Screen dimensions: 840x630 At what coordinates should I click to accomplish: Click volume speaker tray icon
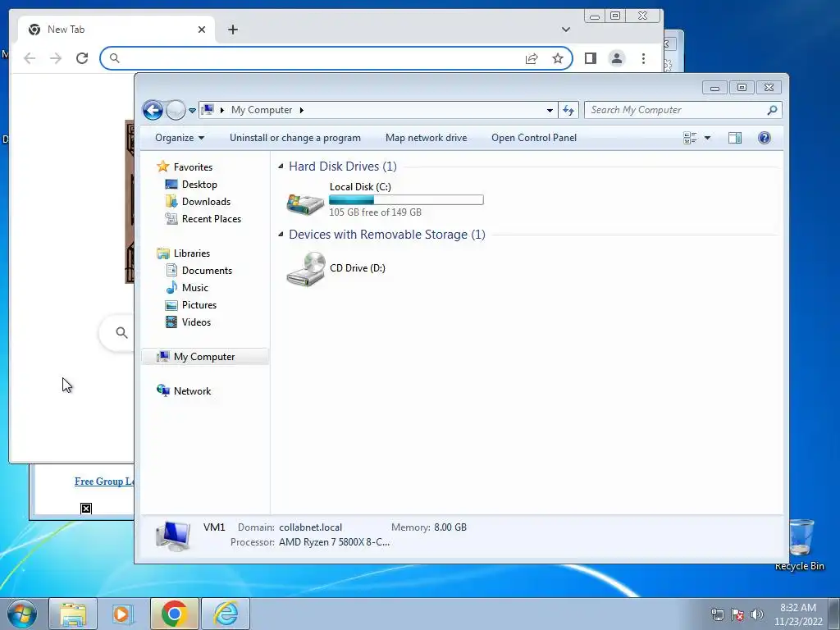pos(757,614)
